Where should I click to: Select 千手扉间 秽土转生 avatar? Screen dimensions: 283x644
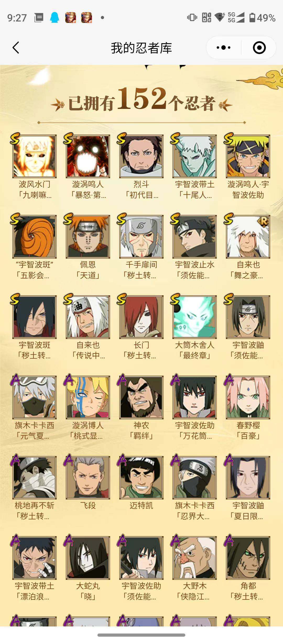click(x=141, y=237)
